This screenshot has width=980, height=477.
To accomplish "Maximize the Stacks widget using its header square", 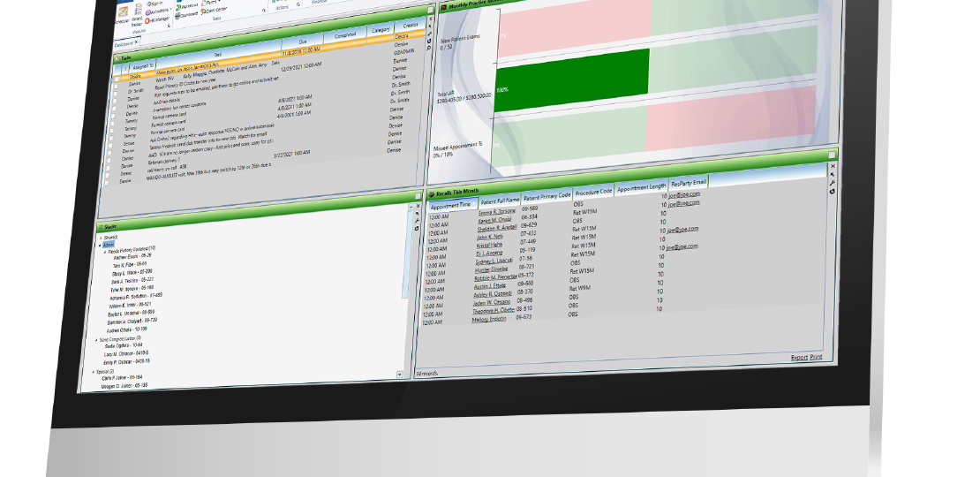I will pos(418,197).
